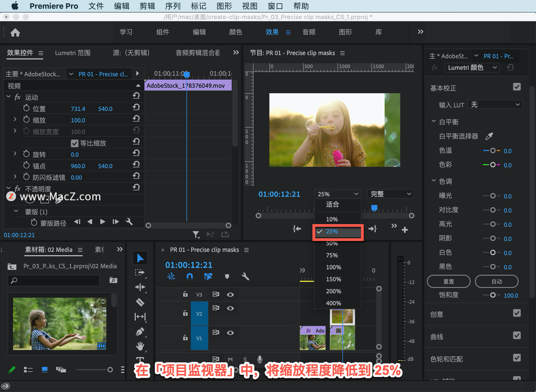Show hidden panel tabs in effect controls
The width and height of the screenshot is (536, 392).
pyautogui.click(x=236, y=52)
